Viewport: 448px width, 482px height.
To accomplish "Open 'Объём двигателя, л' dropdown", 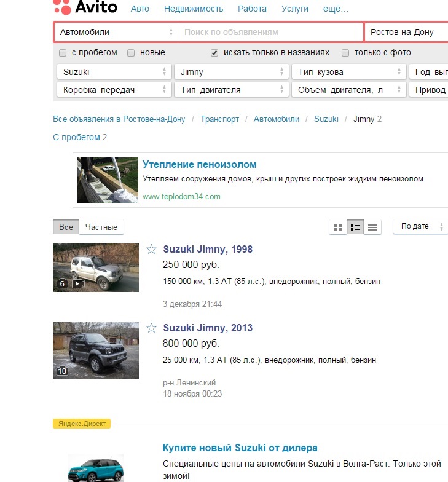I will (x=349, y=90).
